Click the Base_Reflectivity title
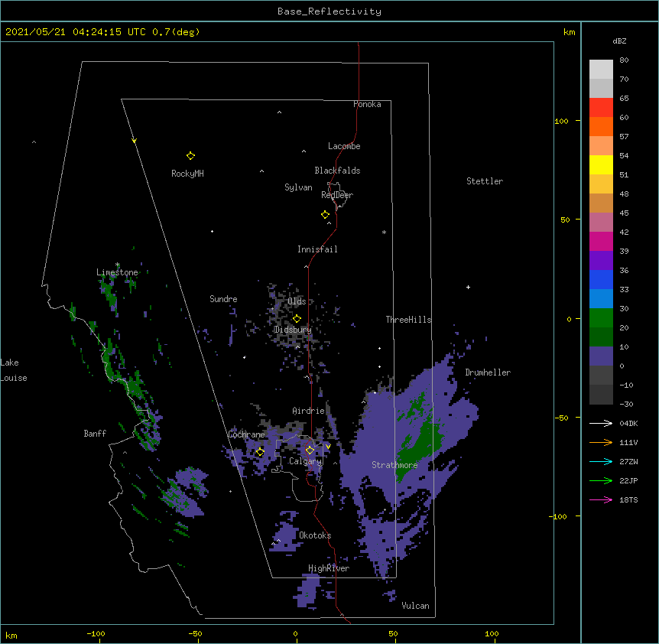659x644 pixels. click(329, 11)
